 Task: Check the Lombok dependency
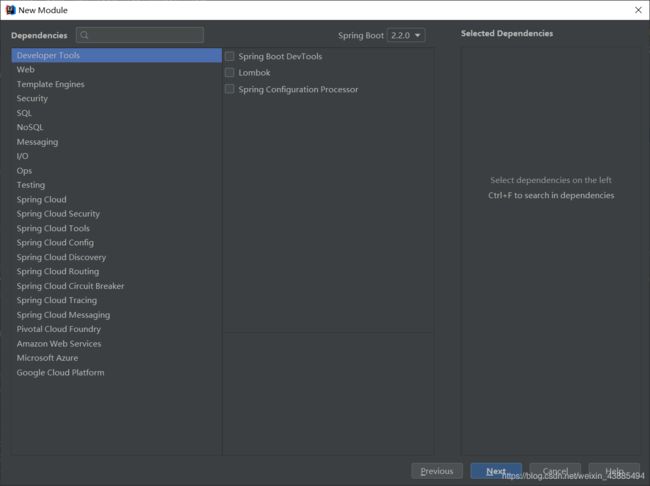click(229, 73)
